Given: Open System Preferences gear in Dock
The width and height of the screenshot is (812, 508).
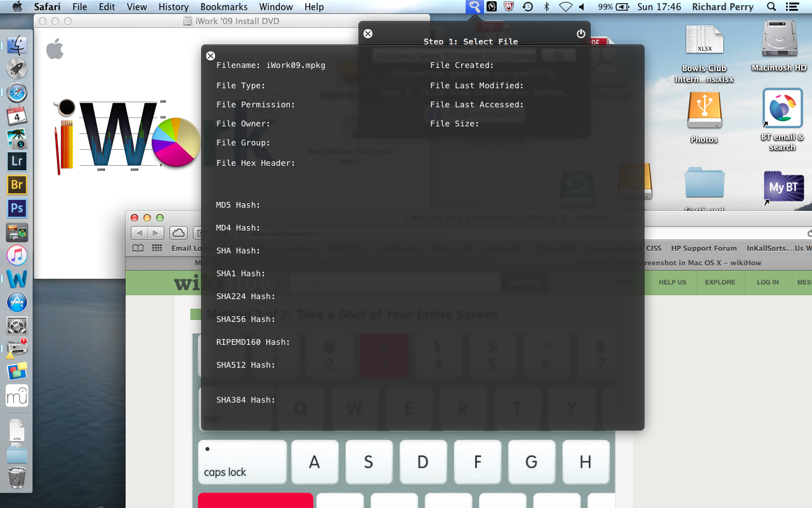Looking at the screenshot, I should click(x=16, y=326).
